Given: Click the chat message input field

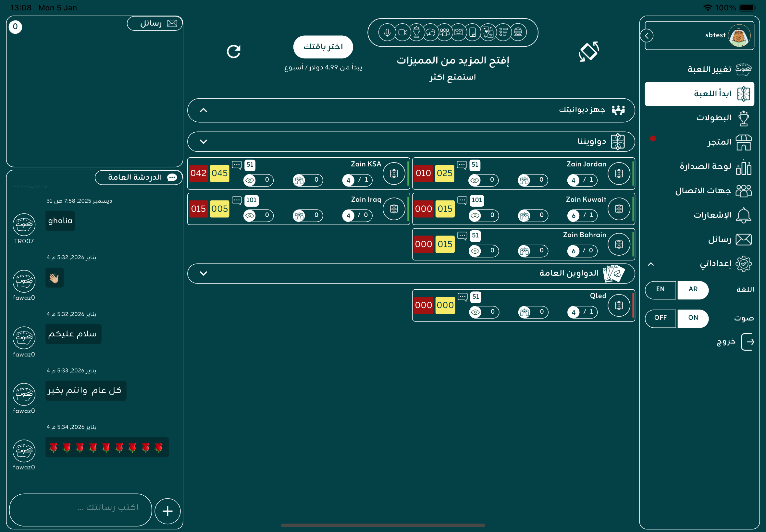Looking at the screenshot, I should [80, 509].
